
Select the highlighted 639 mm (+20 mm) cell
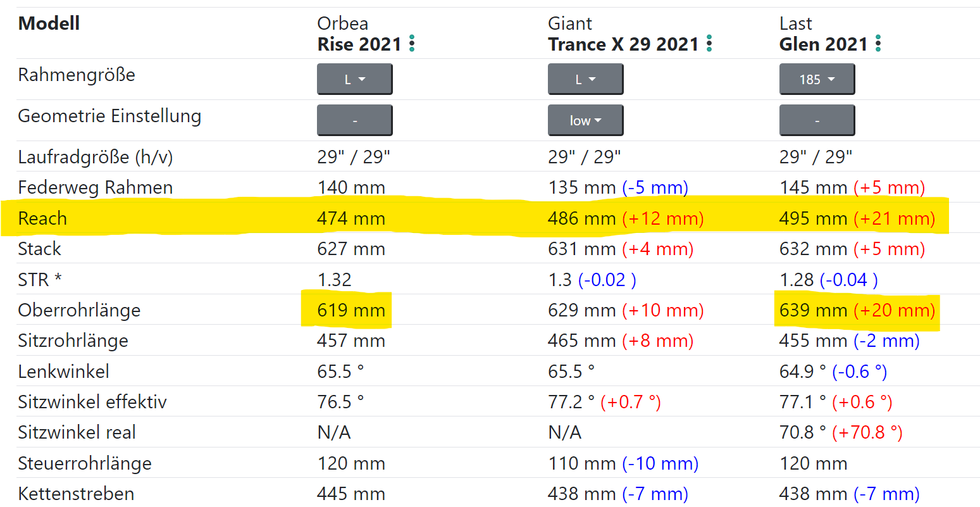tap(857, 310)
